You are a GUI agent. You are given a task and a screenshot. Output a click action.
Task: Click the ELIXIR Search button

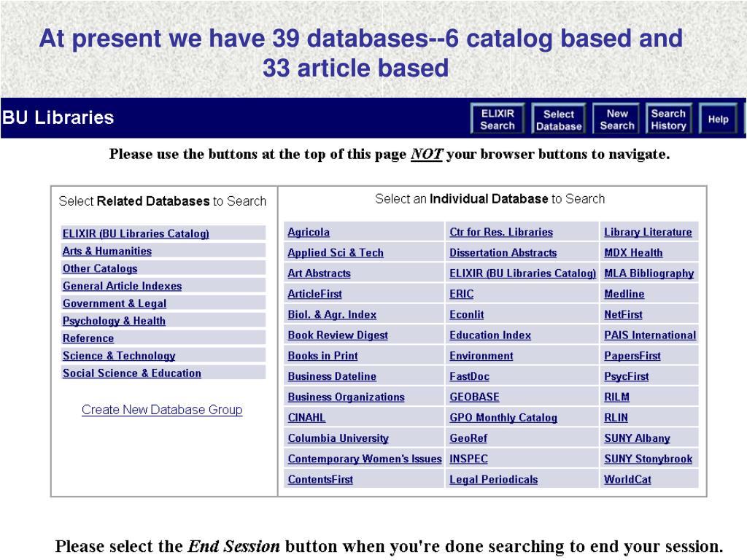coord(498,119)
